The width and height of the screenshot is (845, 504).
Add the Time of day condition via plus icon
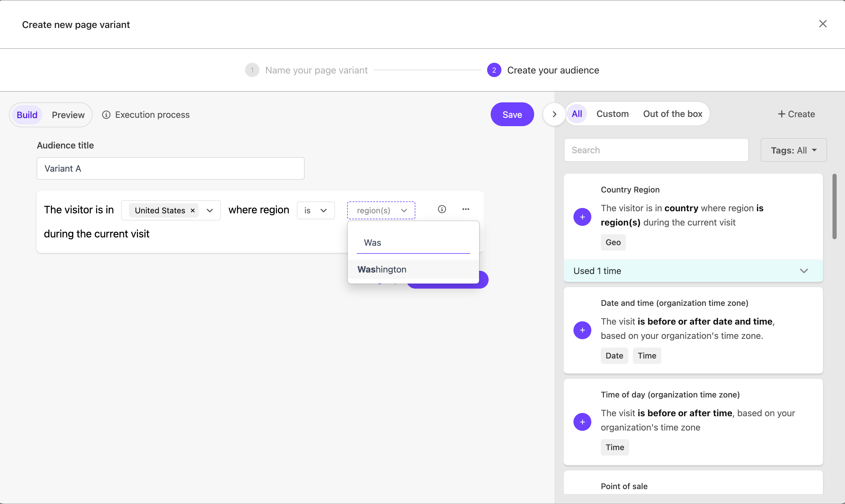pyautogui.click(x=582, y=422)
